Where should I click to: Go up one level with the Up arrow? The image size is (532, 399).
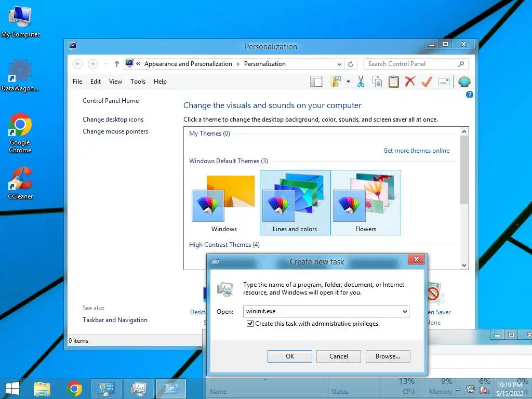click(x=117, y=64)
